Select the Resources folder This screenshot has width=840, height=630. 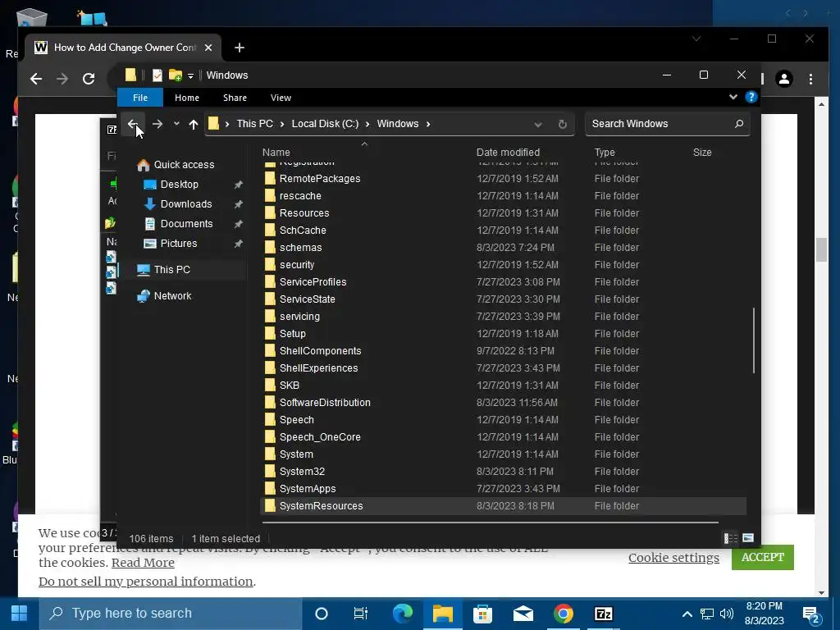(x=304, y=212)
